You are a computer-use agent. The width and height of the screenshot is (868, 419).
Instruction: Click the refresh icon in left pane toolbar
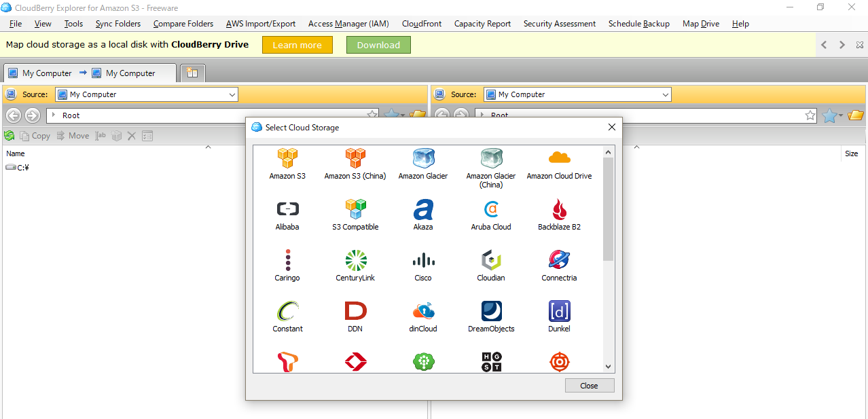10,136
